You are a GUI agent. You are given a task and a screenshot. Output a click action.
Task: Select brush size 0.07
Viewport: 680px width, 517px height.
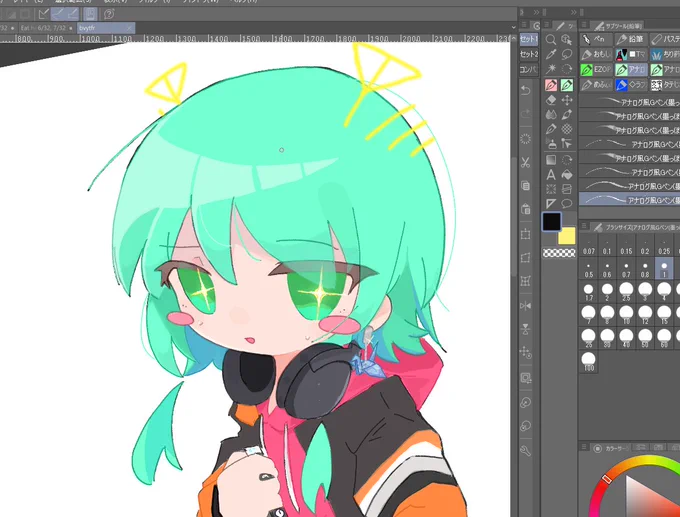point(588,247)
